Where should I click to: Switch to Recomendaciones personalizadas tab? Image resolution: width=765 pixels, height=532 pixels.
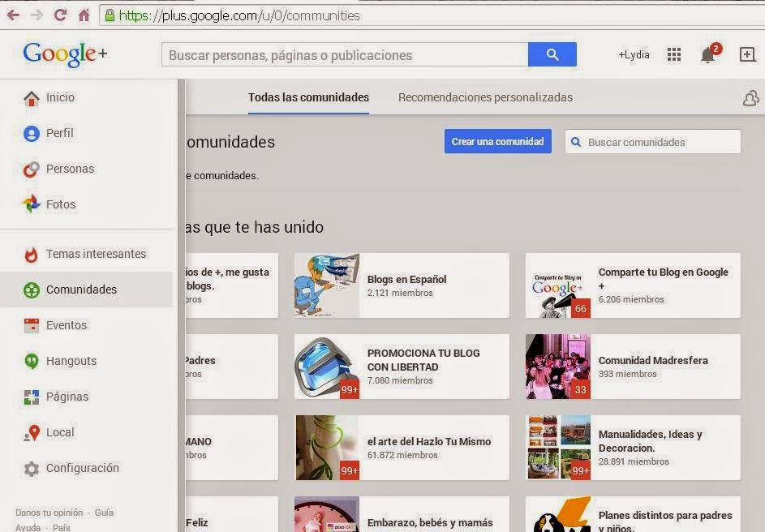[485, 97]
